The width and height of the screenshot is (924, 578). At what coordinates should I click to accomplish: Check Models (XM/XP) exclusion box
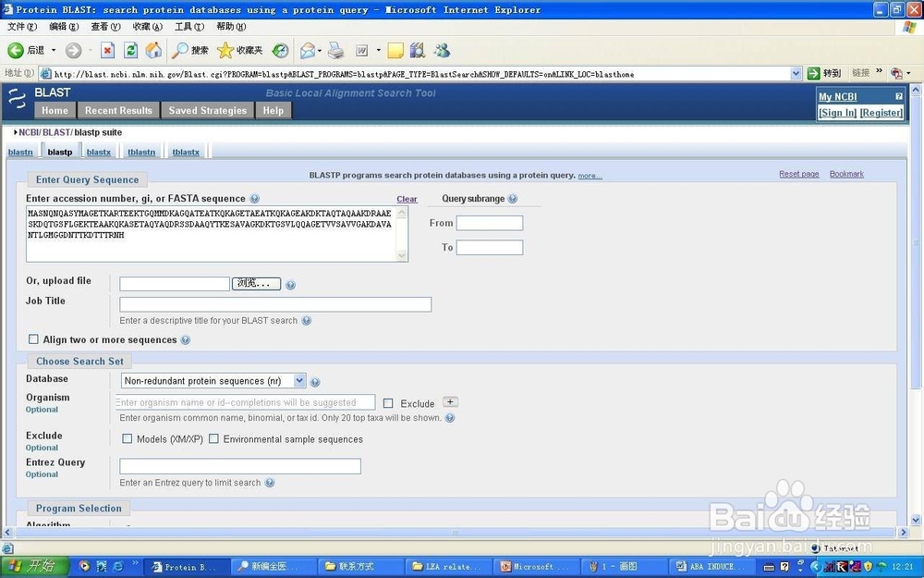coord(127,438)
